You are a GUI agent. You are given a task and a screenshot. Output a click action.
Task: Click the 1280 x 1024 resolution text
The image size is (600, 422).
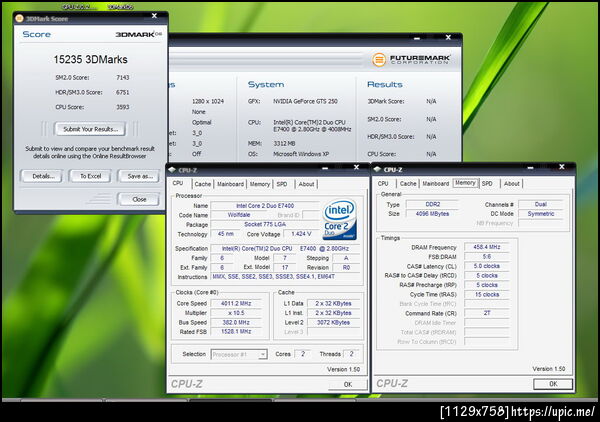tap(208, 101)
